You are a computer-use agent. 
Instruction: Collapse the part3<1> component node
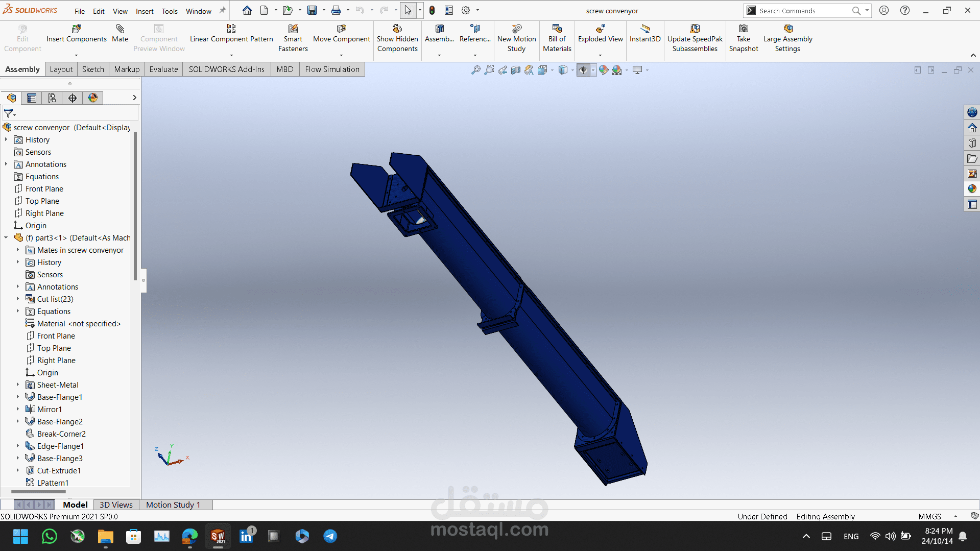6,237
